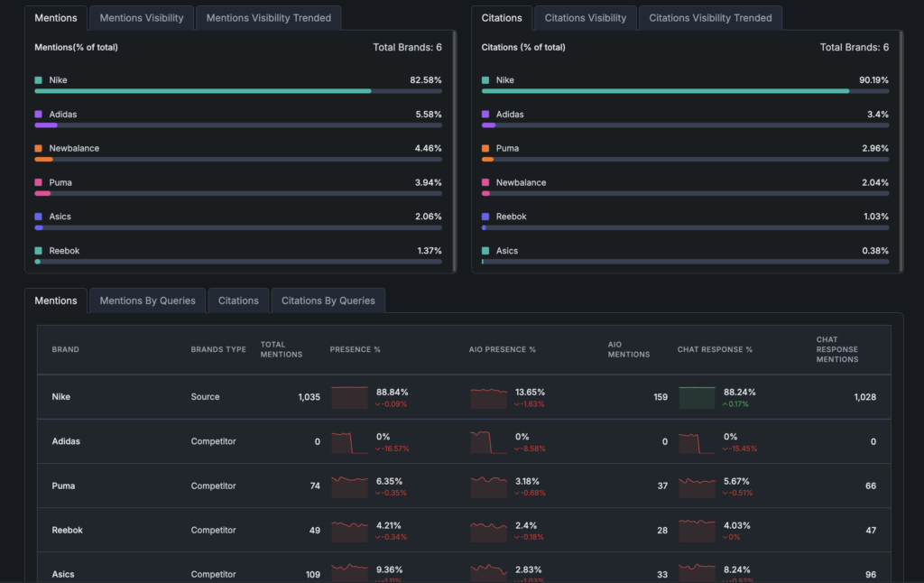
Task: Click Adidas purple swatch in Citations panel
Action: tap(485, 115)
